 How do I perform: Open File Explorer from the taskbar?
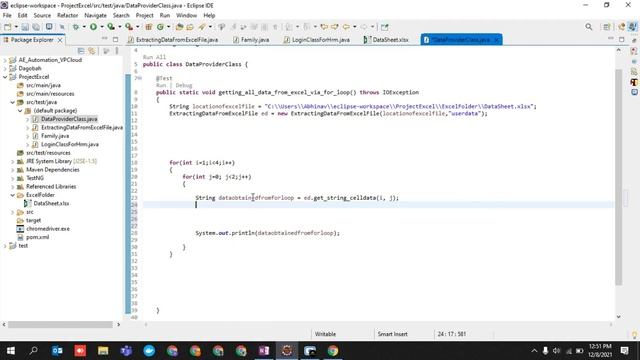(x=103, y=351)
